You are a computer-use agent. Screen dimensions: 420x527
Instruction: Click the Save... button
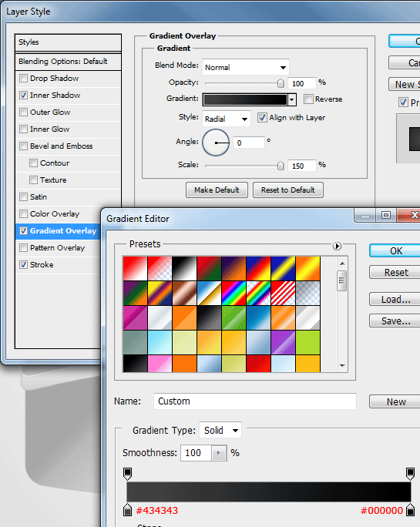pyautogui.click(x=395, y=321)
